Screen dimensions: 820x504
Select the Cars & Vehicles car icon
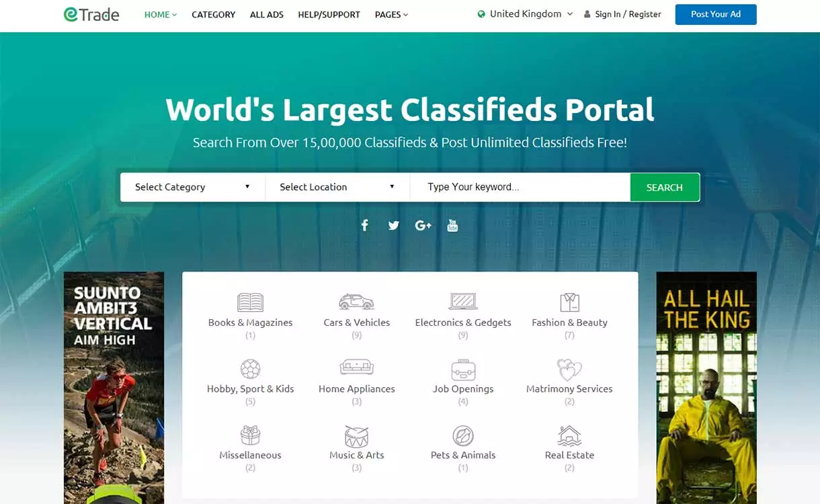[356, 302]
